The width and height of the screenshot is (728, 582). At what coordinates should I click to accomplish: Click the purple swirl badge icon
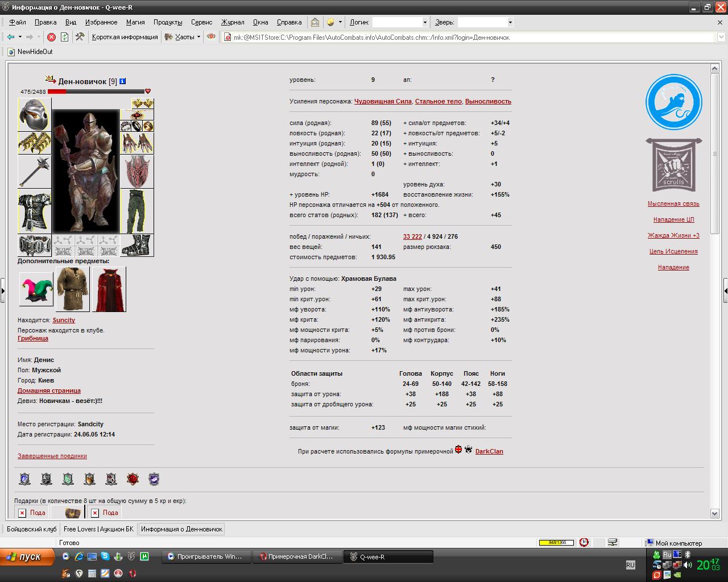coord(154,479)
